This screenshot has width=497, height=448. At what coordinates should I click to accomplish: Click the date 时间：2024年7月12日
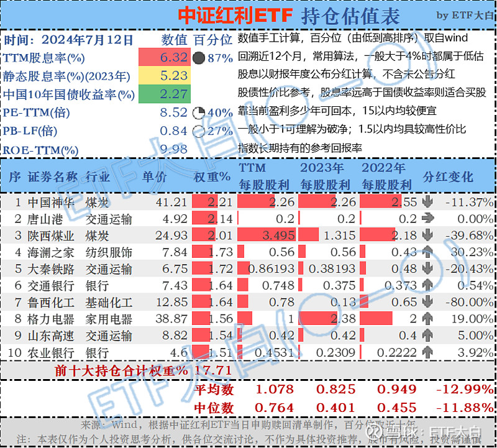pyautogui.click(x=68, y=40)
